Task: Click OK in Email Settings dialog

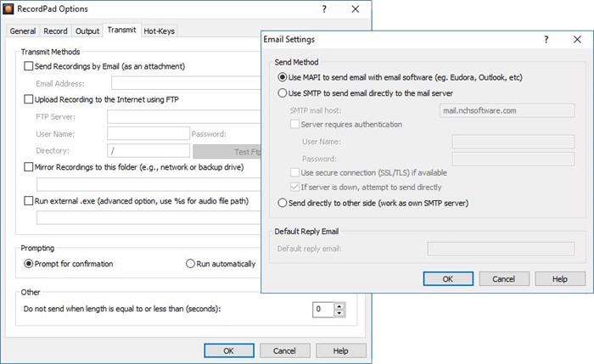Action: click(447, 278)
